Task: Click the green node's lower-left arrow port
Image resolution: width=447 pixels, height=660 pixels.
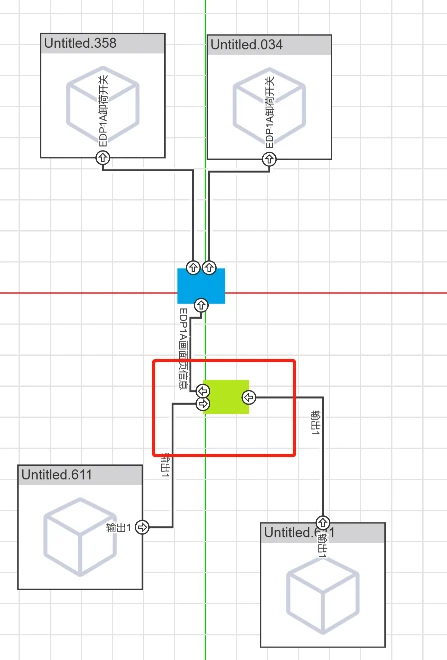Action: coord(203,404)
